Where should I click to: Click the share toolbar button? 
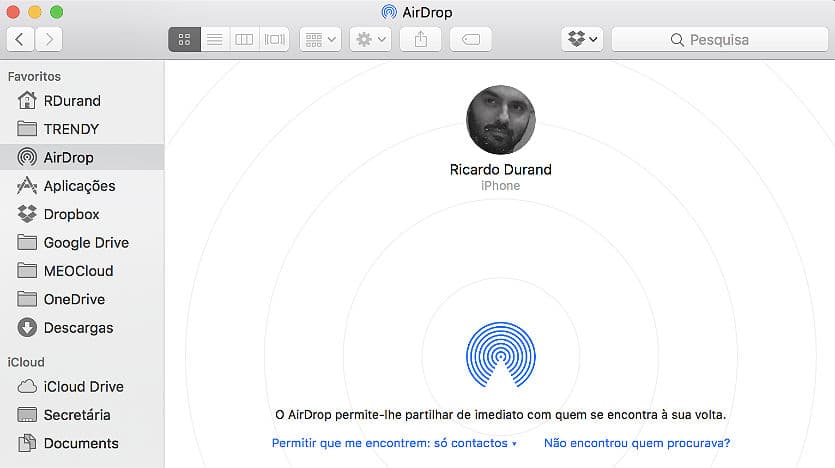tap(421, 39)
